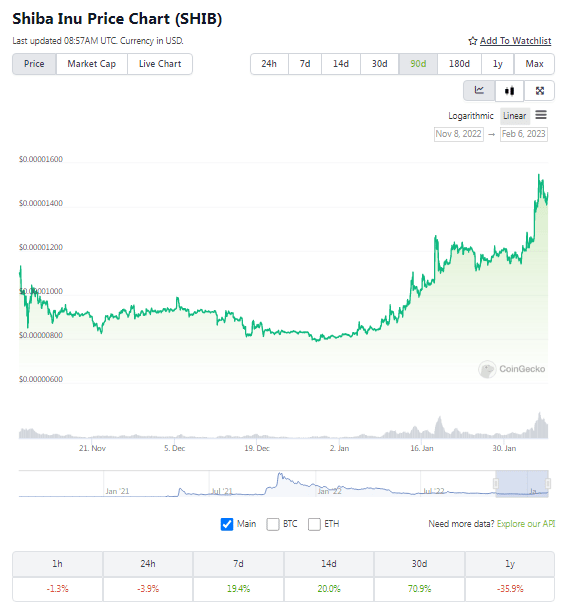Click the $0.00000600 axis label
The image size is (568, 608).
[41, 379]
